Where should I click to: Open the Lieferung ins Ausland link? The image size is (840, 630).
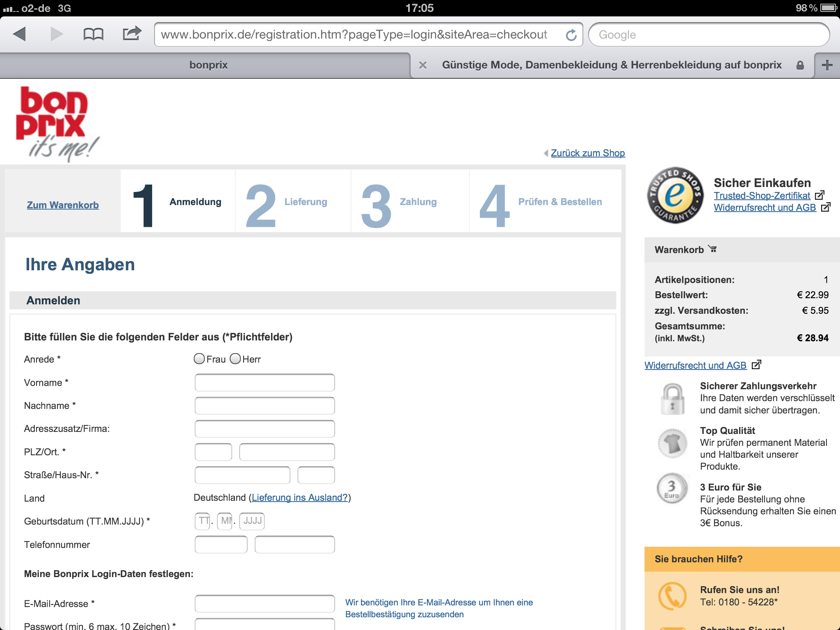pos(299,498)
